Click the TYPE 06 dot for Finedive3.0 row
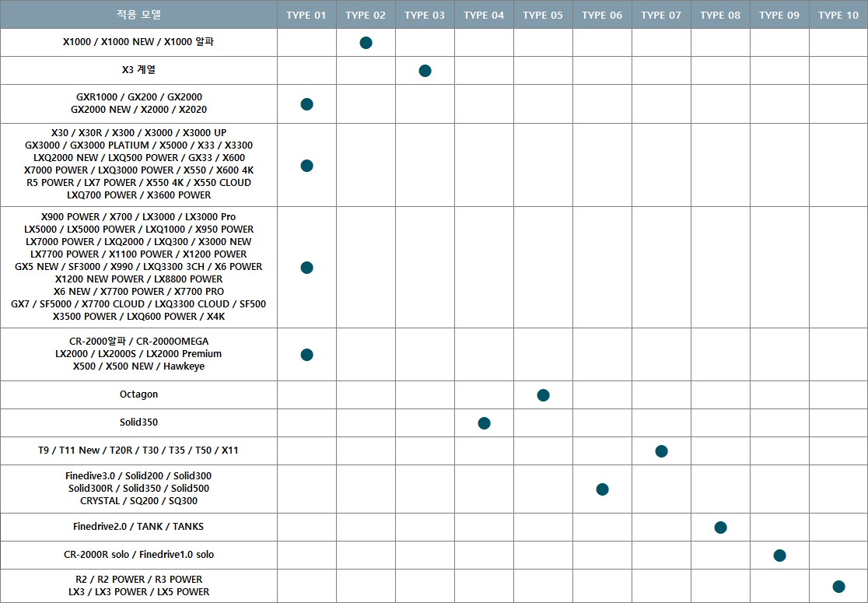The width and height of the screenshot is (868, 603). point(602,489)
